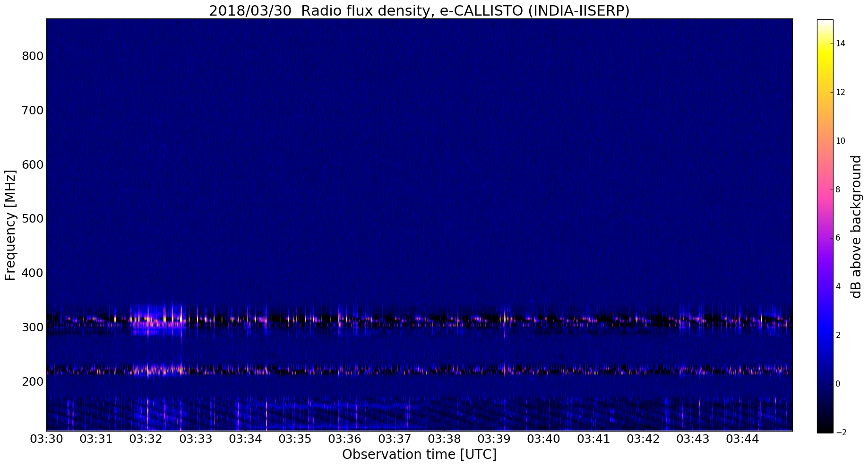The height and width of the screenshot is (466, 868).
Task: Click the 03:32 time tick label
Action: pyautogui.click(x=146, y=439)
